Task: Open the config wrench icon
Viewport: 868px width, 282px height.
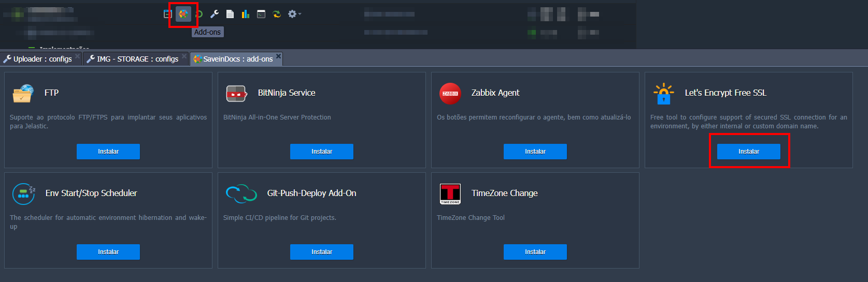Action: pos(215,14)
